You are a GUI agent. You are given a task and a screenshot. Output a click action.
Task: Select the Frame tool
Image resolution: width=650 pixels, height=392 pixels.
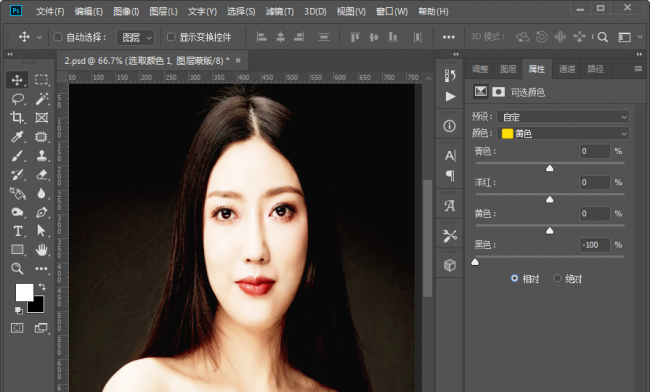(x=41, y=118)
